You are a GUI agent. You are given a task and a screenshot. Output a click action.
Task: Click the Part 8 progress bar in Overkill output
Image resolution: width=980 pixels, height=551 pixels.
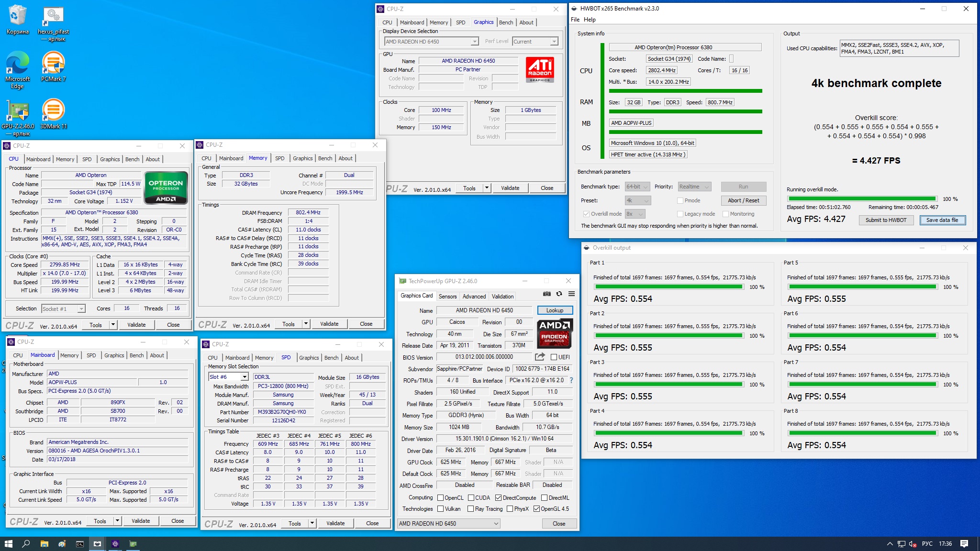(863, 433)
